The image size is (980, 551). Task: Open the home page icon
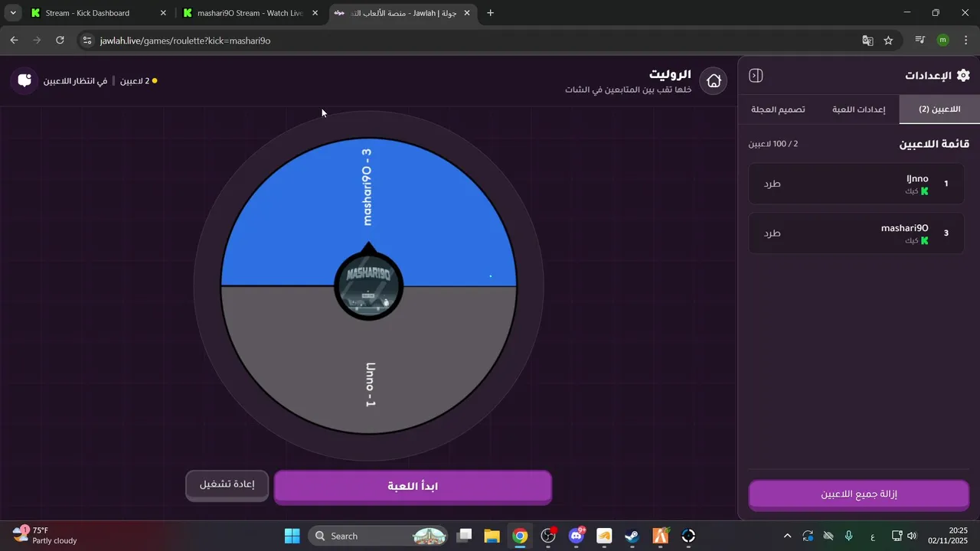click(x=714, y=80)
